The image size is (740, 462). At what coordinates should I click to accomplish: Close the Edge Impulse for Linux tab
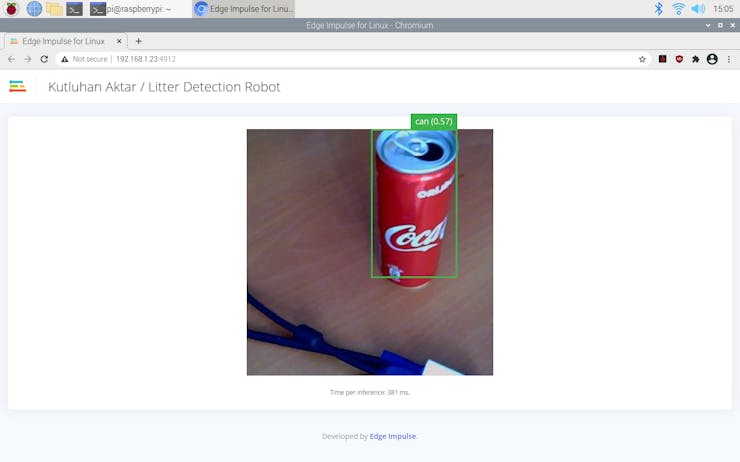pos(119,41)
